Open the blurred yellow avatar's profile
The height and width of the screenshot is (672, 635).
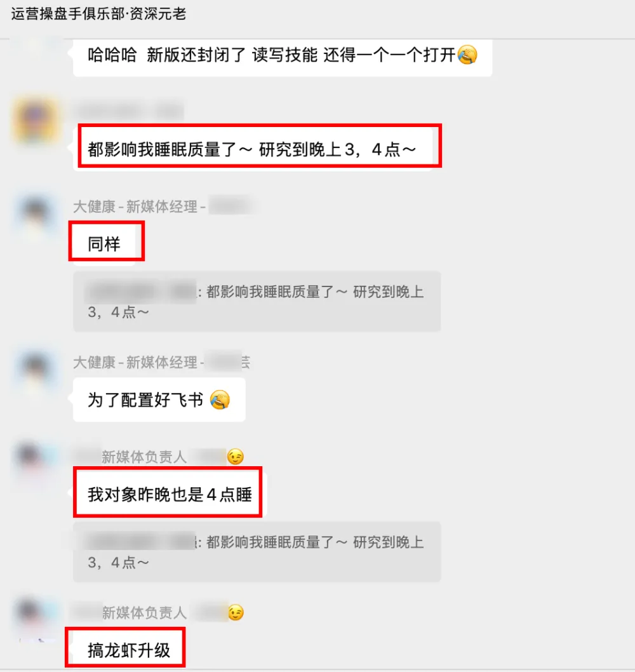click(x=36, y=121)
